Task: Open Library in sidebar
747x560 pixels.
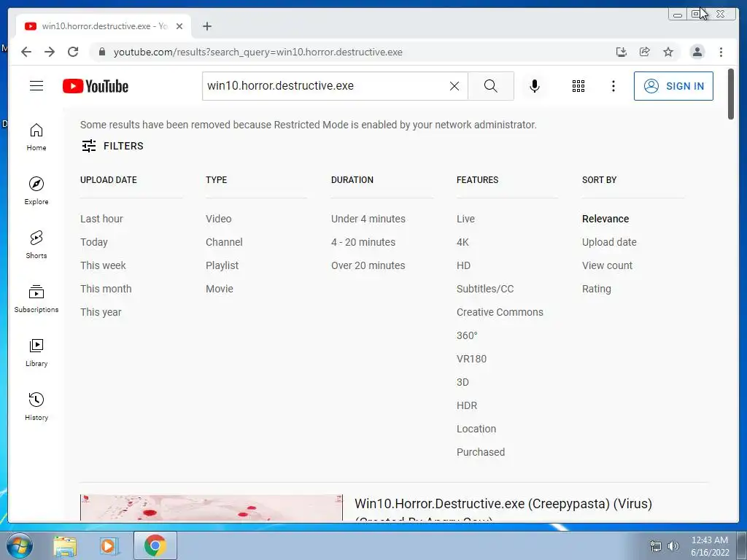Action: (36, 352)
